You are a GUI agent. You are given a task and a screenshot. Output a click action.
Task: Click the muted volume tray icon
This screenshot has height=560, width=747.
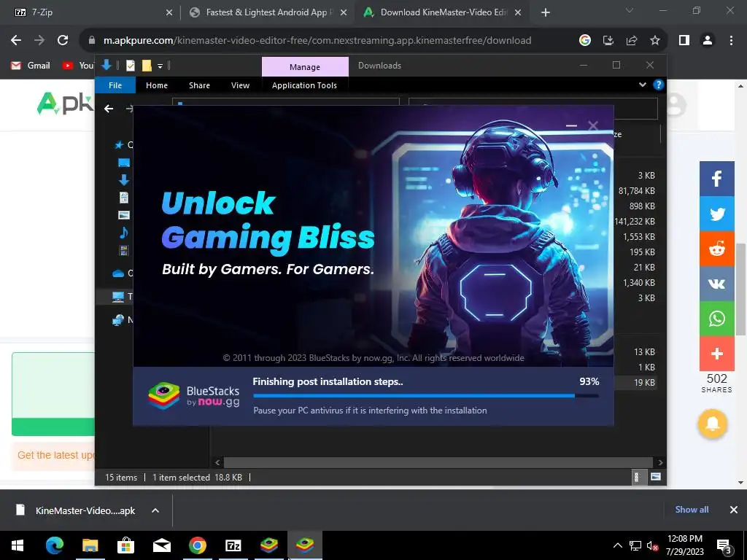(x=652, y=545)
